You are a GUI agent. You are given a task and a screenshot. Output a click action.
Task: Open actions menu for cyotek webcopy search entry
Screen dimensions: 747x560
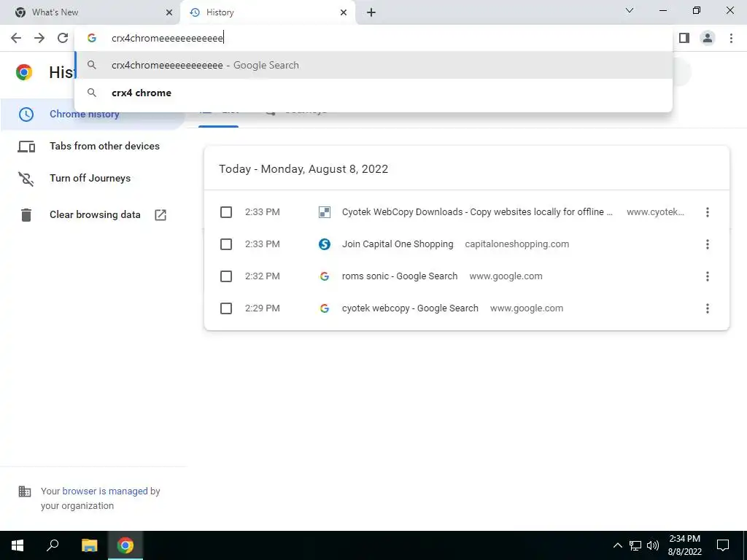pos(708,308)
